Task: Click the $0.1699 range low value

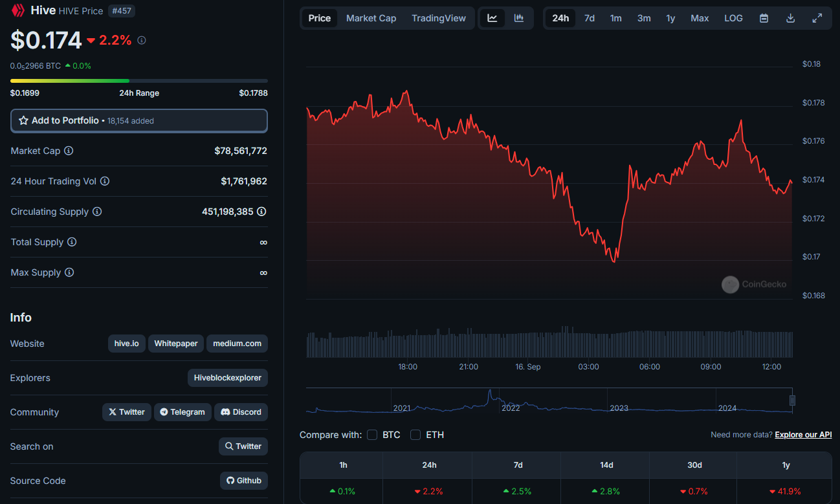Action: point(25,93)
